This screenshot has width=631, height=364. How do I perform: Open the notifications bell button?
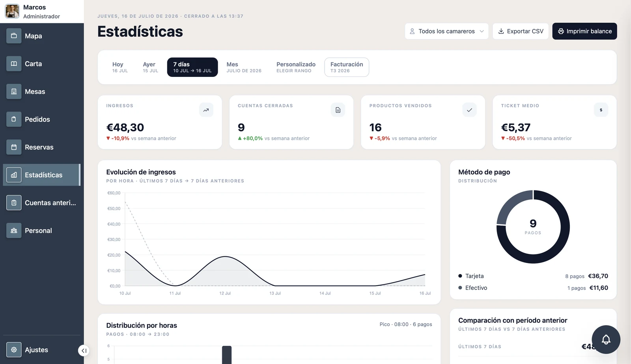pyautogui.click(x=606, y=340)
